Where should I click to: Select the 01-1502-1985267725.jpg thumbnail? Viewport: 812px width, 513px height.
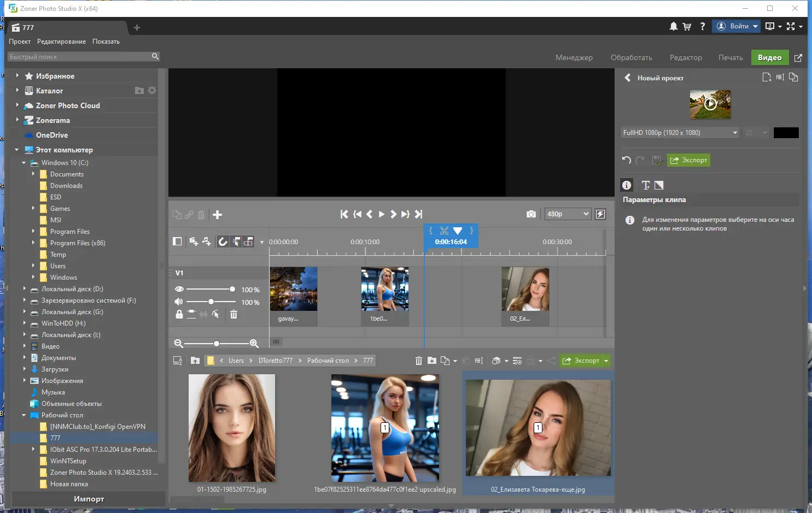point(232,428)
